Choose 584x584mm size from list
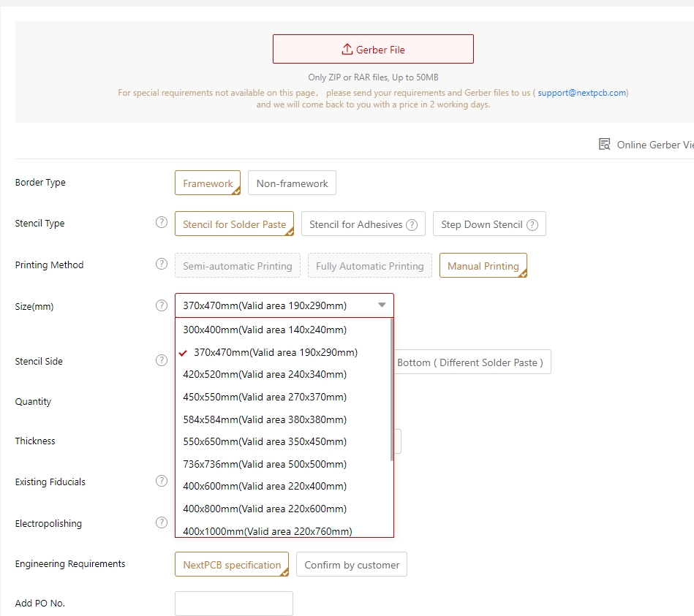This screenshot has height=616, width=694. [265, 419]
